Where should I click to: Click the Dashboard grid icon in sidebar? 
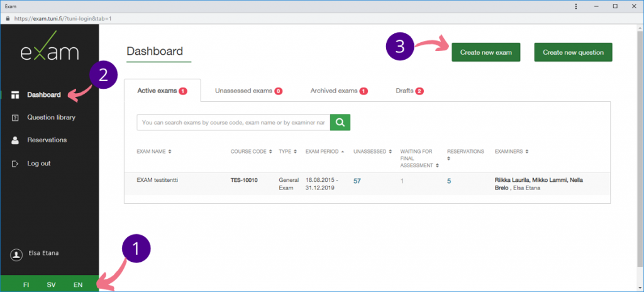pos(16,95)
